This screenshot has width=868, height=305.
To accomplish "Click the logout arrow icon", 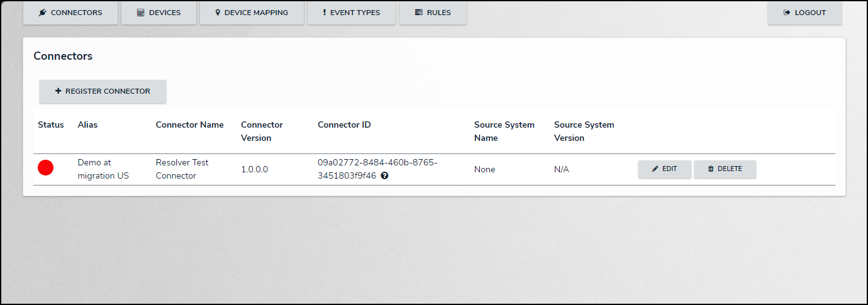I will coord(786,13).
